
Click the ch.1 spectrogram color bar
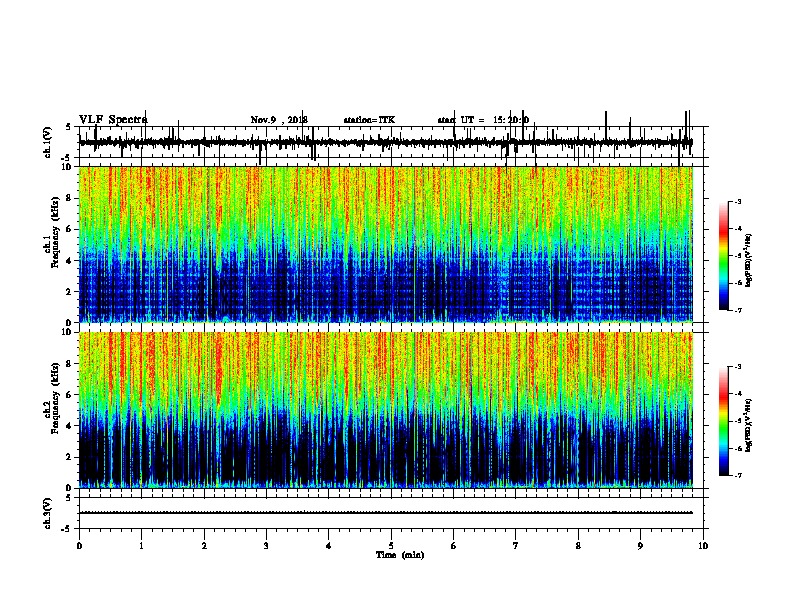[x=723, y=256]
